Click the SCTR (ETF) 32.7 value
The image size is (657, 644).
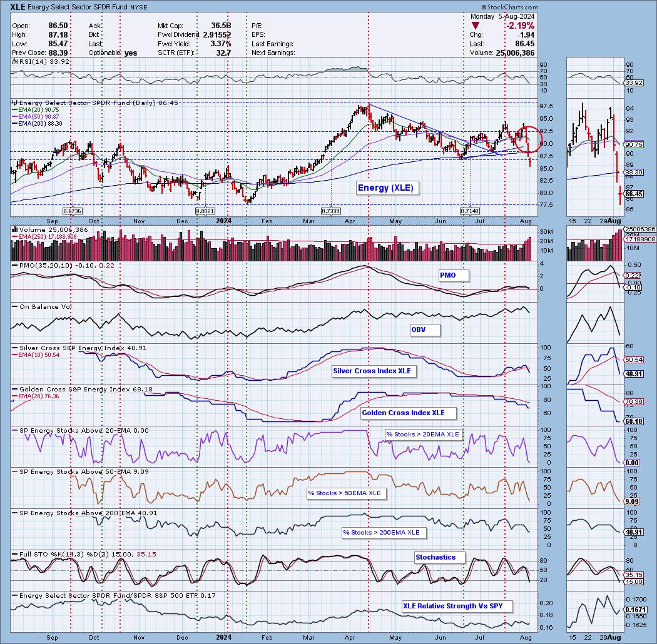pos(224,53)
